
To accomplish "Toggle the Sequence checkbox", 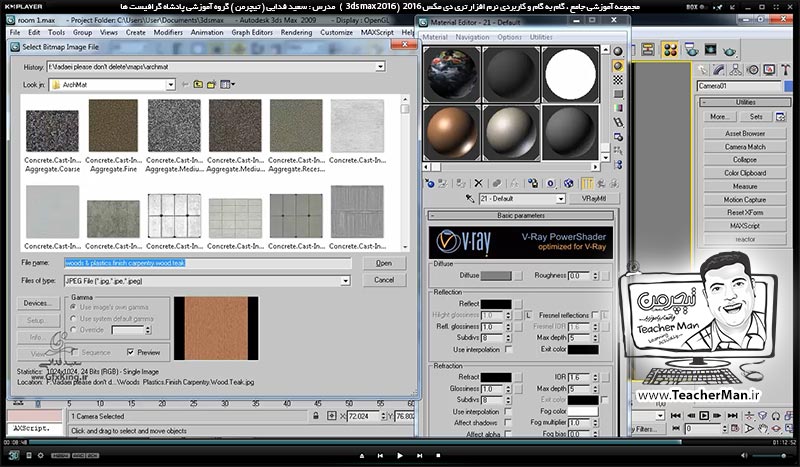I will click(x=75, y=352).
